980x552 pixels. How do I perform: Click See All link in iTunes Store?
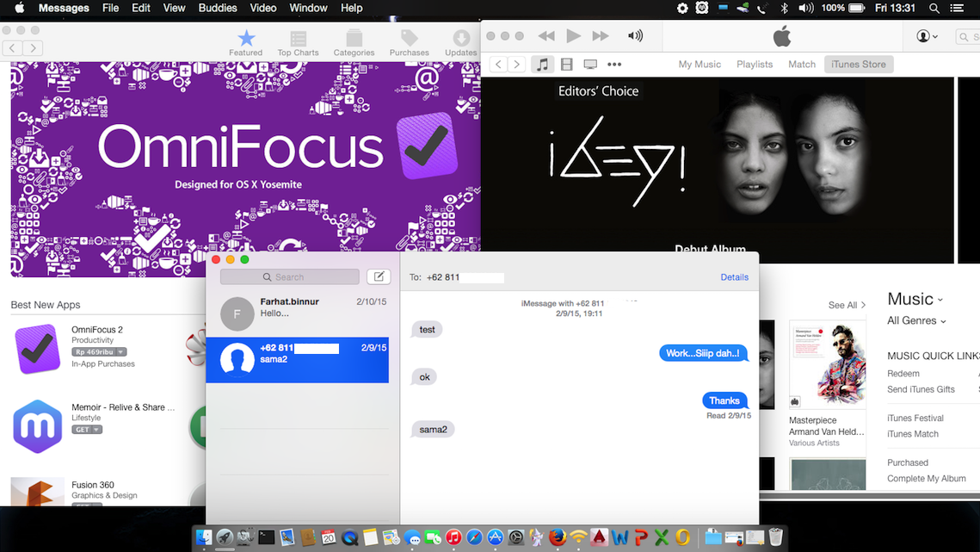847,305
